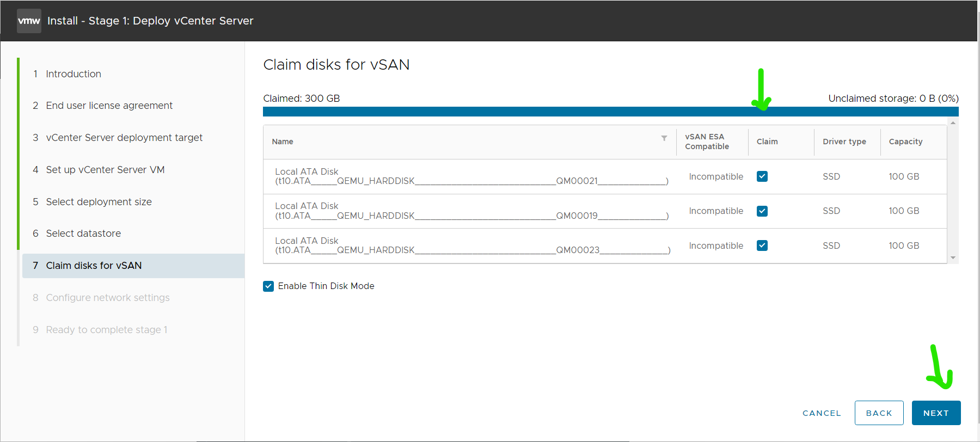Open Set up vCenter Server VM step
The height and width of the screenshot is (442, 980).
[105, 170]
